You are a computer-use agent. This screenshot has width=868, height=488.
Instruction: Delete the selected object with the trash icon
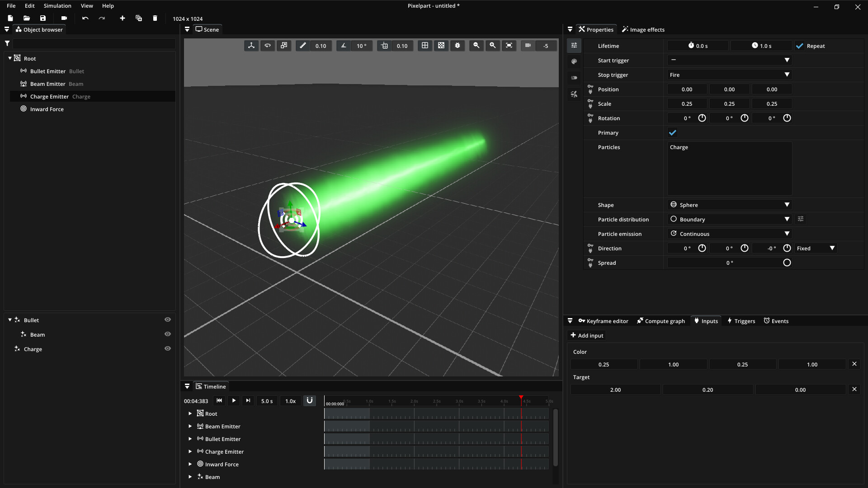[155, 18]
